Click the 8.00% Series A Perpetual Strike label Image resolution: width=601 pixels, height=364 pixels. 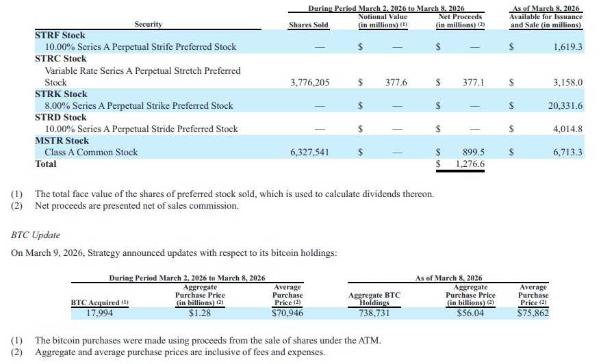coord(139,105)
